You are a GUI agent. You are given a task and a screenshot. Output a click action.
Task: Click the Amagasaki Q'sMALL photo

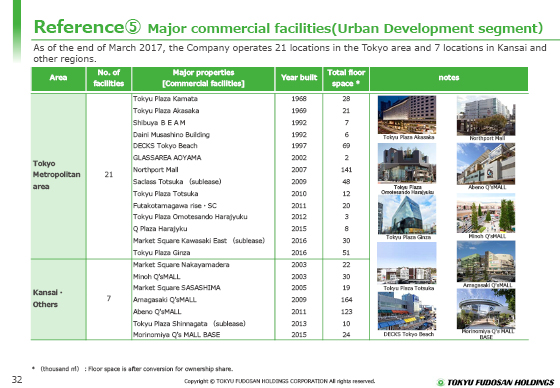click(x=486, y=262)
